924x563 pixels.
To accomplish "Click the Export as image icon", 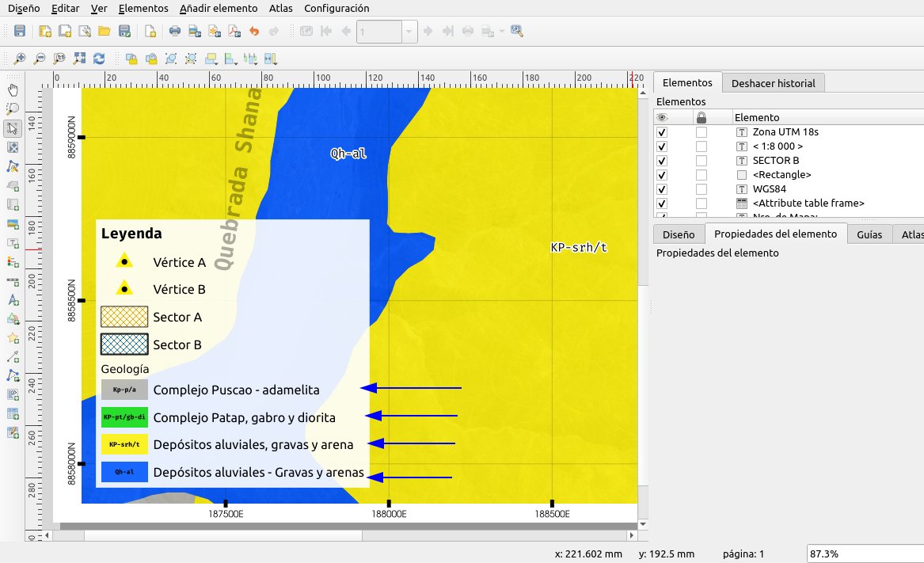I will [195, 31].
